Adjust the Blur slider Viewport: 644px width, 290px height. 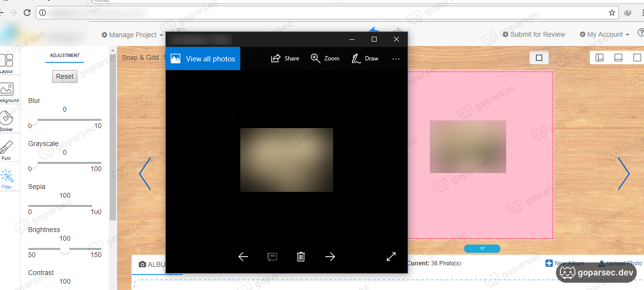pyautogui.click(x=33, y=119)
